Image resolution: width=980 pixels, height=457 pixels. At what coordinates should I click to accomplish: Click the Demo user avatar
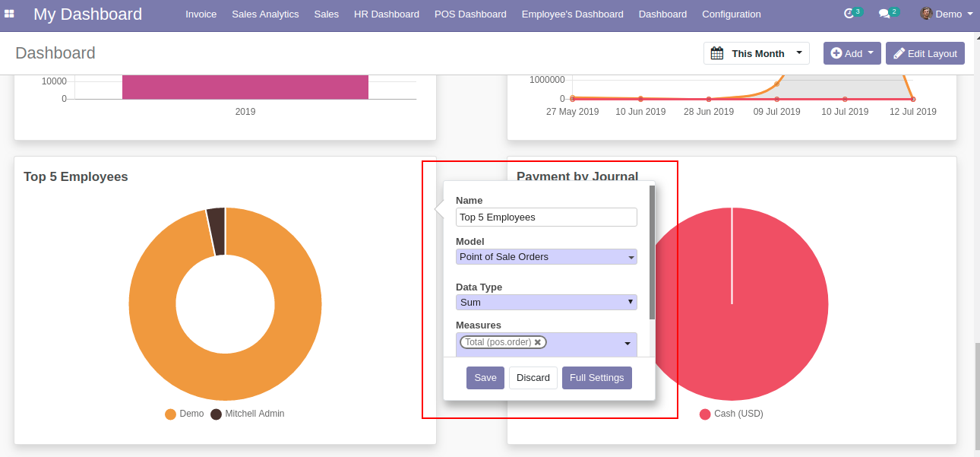coord(926,14)
